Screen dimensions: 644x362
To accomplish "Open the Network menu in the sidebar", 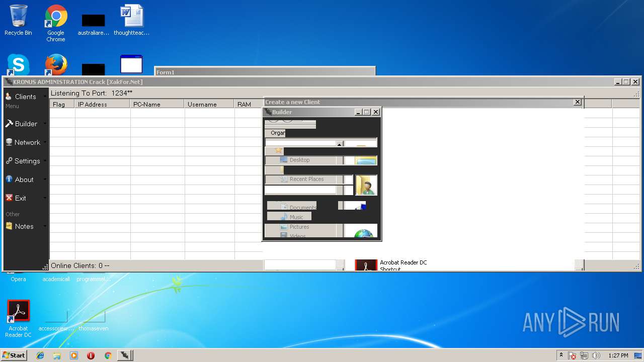I will point(25,142).
